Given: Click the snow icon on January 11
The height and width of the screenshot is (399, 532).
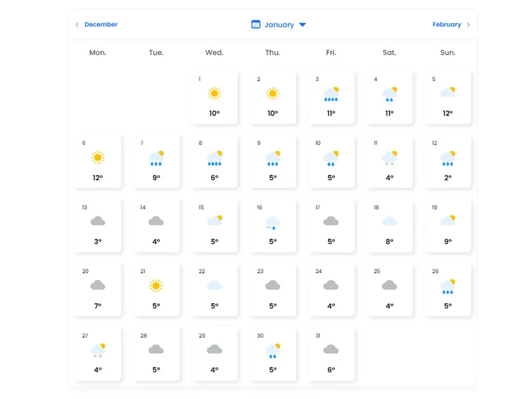Looking at the screenshot, I should (389, 158).
